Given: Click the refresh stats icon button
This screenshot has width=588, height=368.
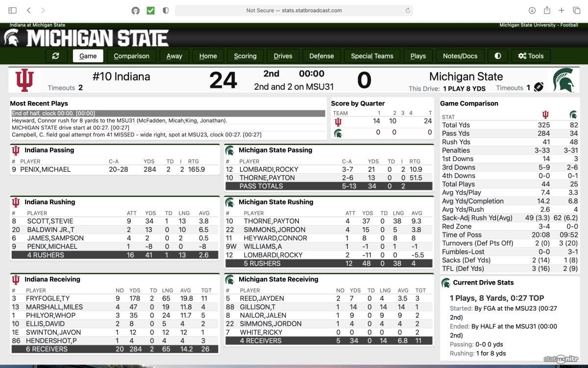Looking at the screenshot, I should tap(56, 56).
